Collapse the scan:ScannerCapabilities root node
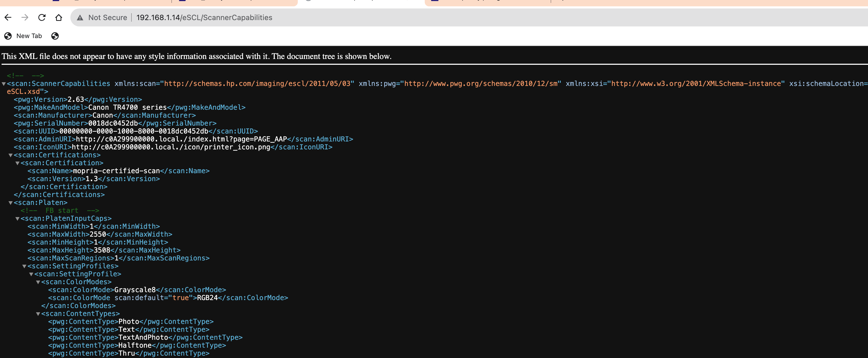868x358 pixels. (4, 84)
